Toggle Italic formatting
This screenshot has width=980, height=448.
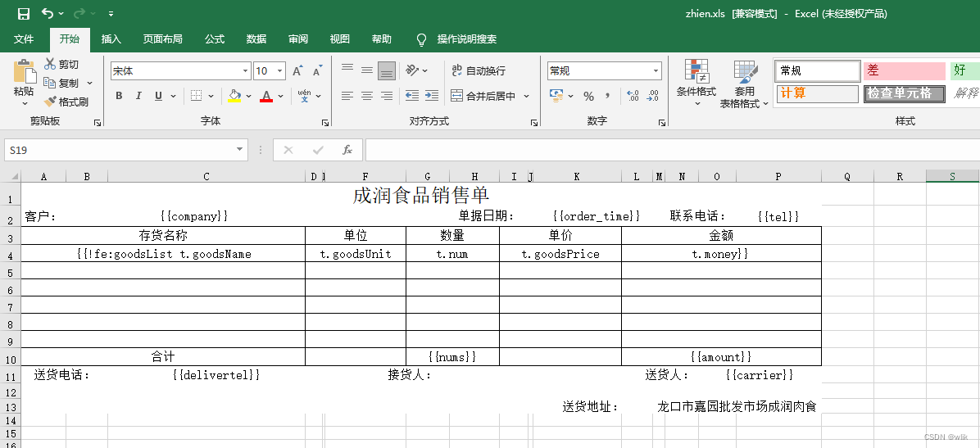[x=138, y=96]
